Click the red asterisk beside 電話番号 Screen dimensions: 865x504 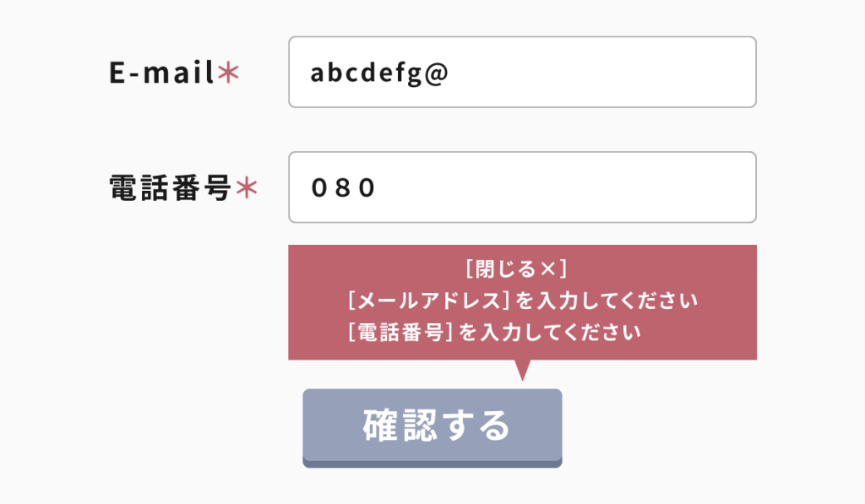[246, 189]
